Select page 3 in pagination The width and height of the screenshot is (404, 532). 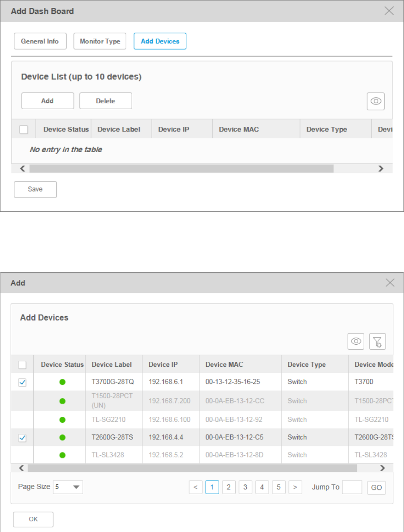pyautogui.click(x=245, y=487)
